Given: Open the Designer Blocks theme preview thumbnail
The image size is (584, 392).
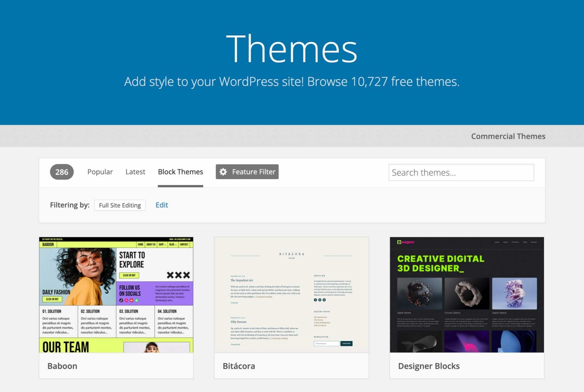Looking at the screenshot, I should coord(467,295).
